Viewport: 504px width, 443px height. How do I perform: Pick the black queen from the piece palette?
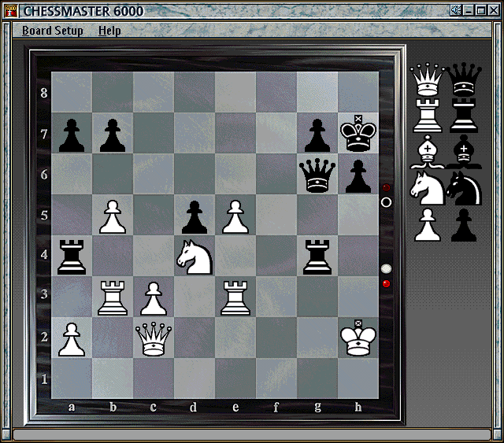click(464, 79)
